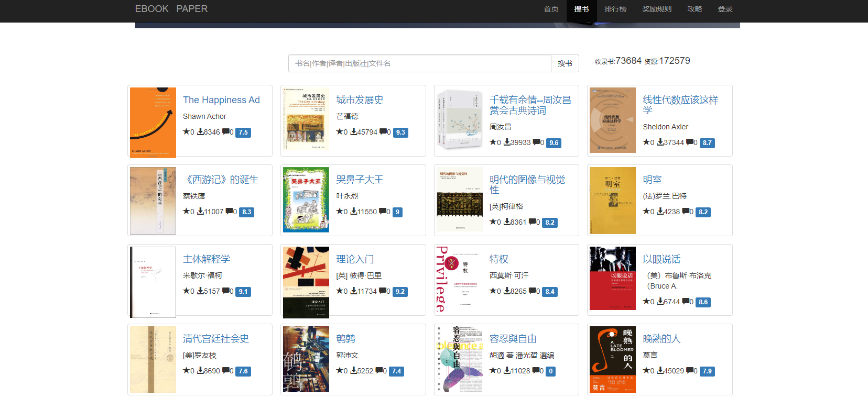
Task: Click the 9.1 rating badge on 主体解释学
Action: tap(243, 292)
